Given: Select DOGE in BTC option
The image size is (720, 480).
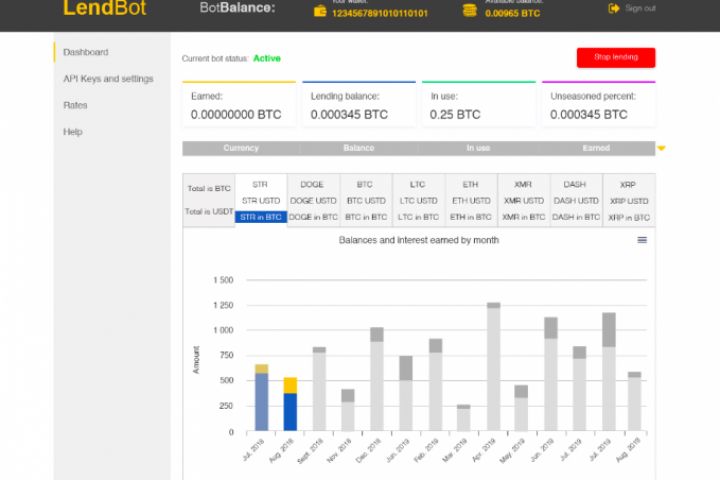Looking at the screenshot, I should point(313,217).
